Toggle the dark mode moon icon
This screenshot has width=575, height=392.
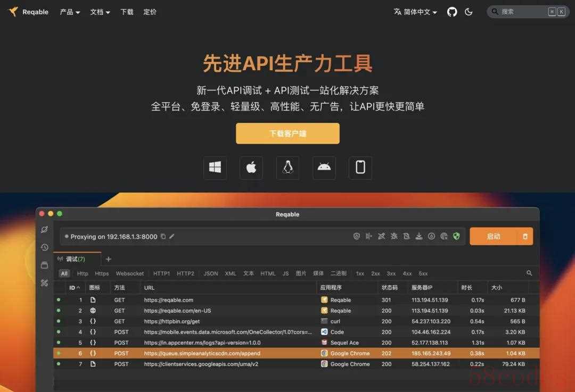tap(469, 12)
